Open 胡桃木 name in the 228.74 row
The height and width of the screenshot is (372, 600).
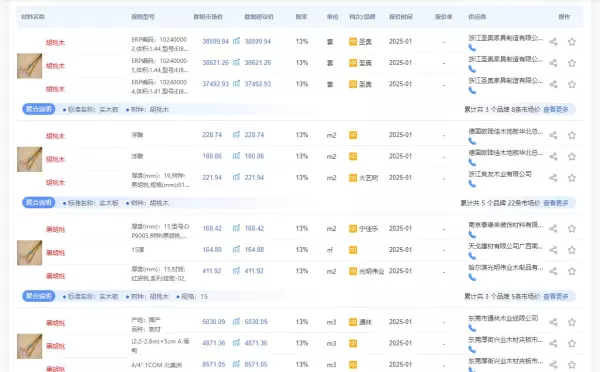click(55, 136)
